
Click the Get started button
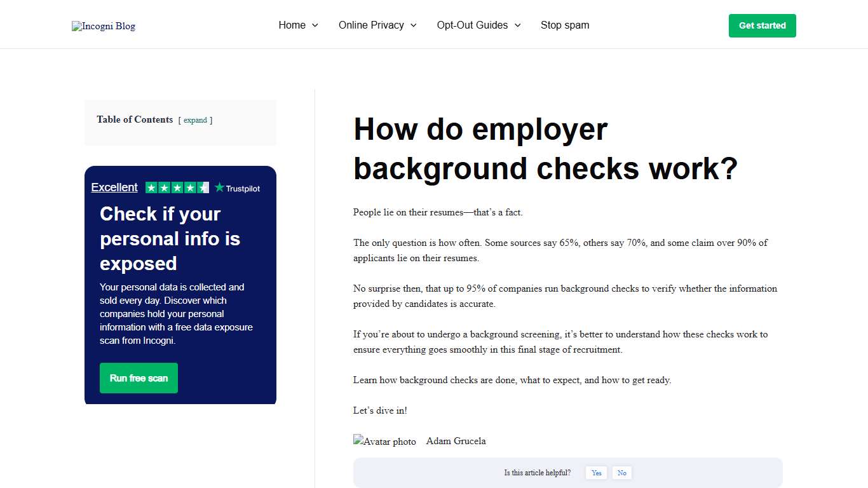pyautogui.click(x=762, y=25)
